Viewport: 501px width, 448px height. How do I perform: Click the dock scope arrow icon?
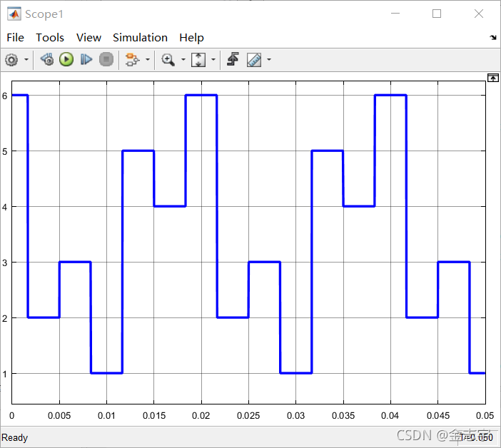pos(493,38)
